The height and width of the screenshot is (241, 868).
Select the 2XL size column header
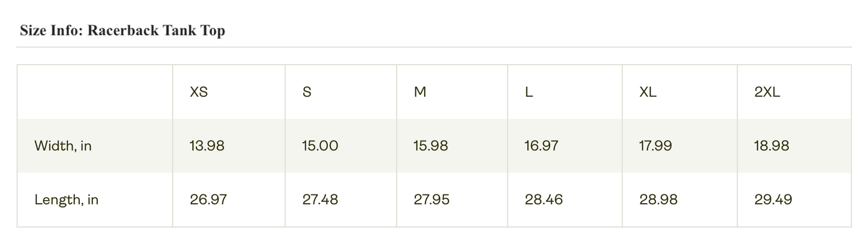coord(767,92)
